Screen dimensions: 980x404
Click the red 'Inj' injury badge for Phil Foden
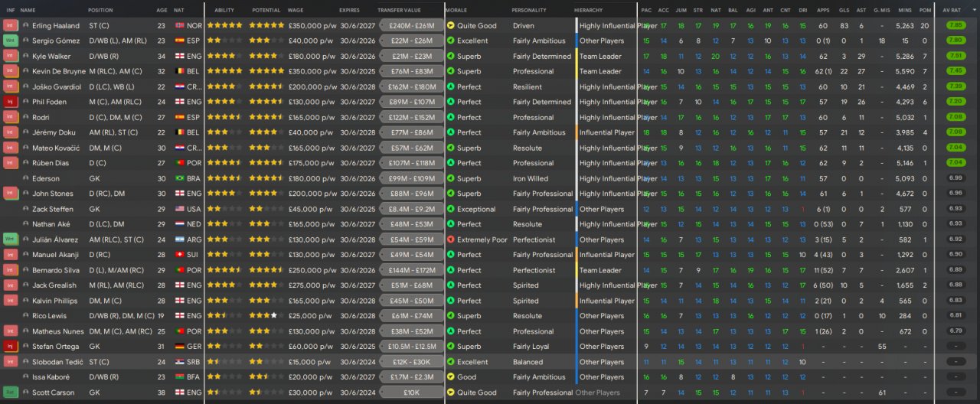[11, 102]
